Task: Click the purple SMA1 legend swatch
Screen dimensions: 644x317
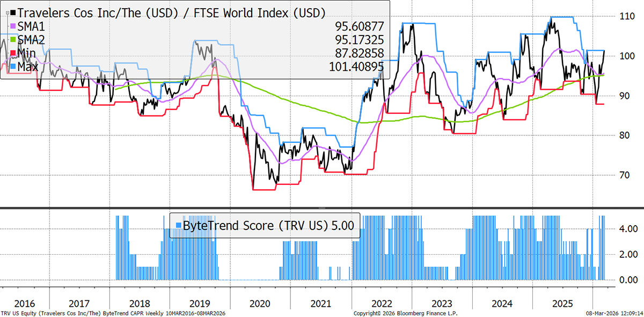Action: (x=12, y=26)
